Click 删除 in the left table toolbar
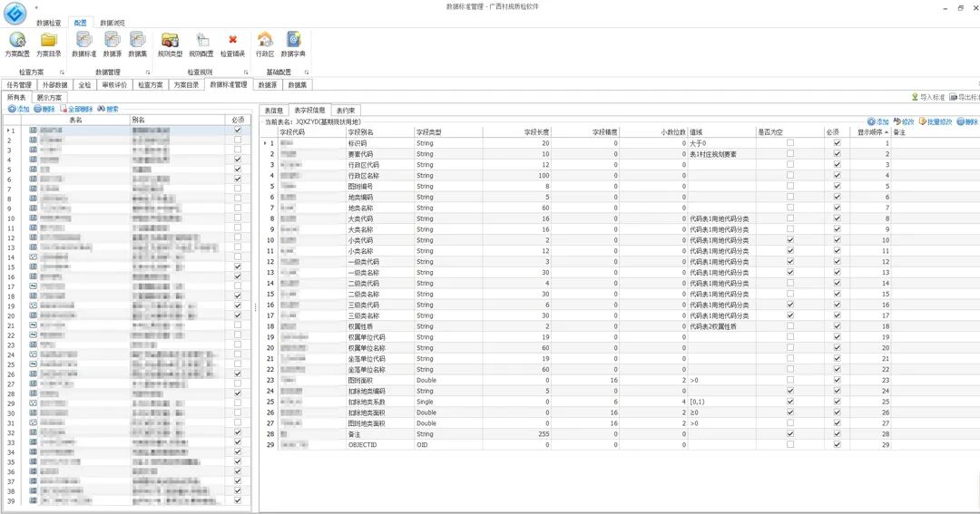 click(44, 109)
